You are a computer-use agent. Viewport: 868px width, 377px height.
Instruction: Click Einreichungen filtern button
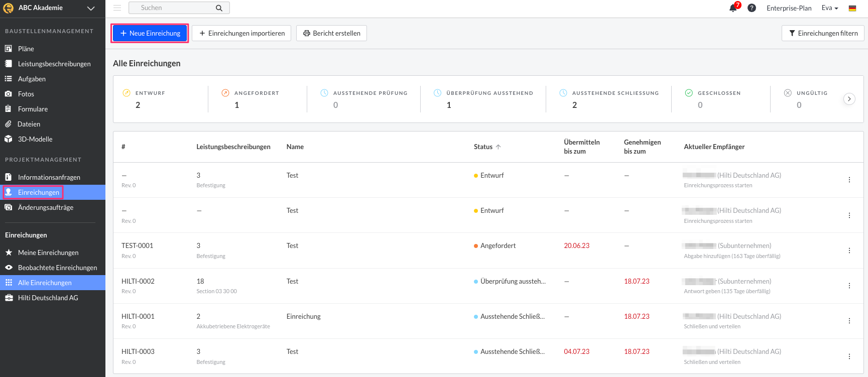823,33
